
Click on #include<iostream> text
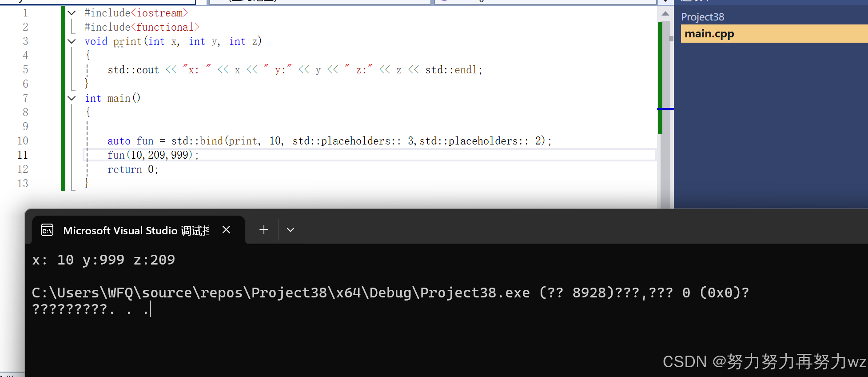[x=136, y=13]
